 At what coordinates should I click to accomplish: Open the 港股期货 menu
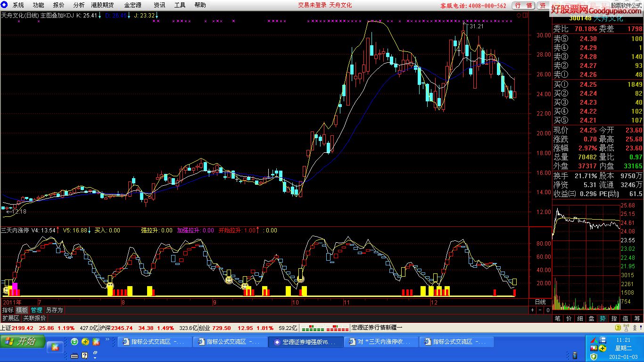tap(102, 5)
